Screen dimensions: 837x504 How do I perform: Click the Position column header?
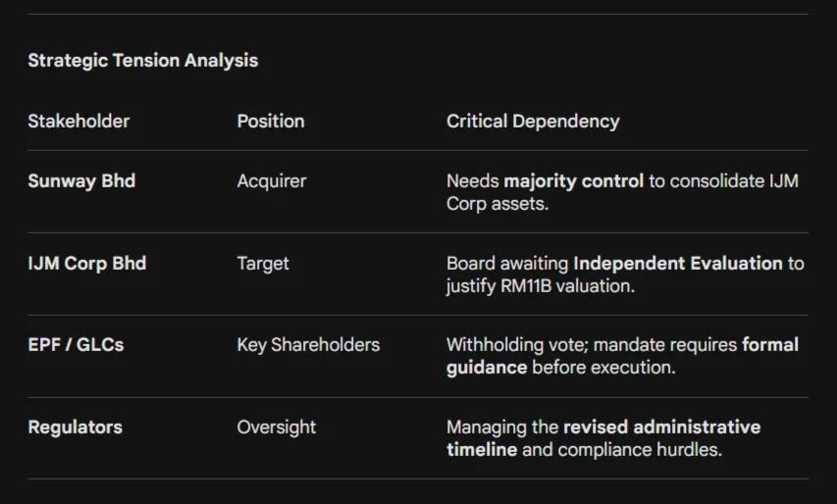(x=271, y=122)
